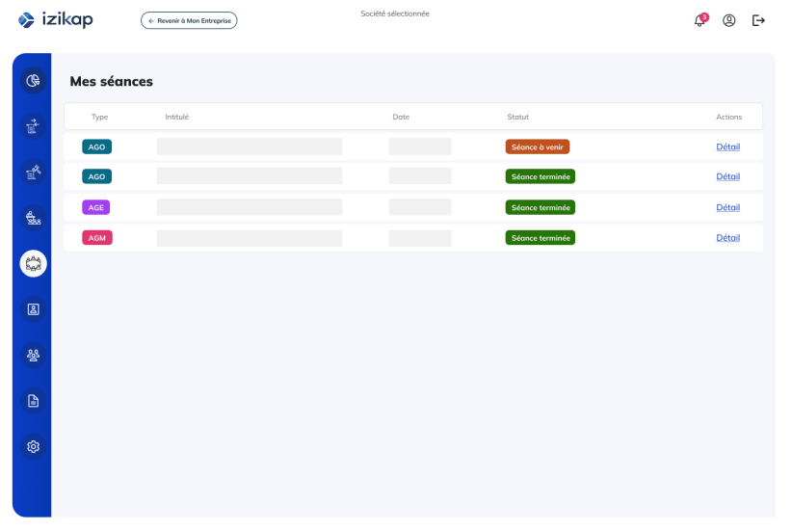Open the user profile icon

point(729,20)
